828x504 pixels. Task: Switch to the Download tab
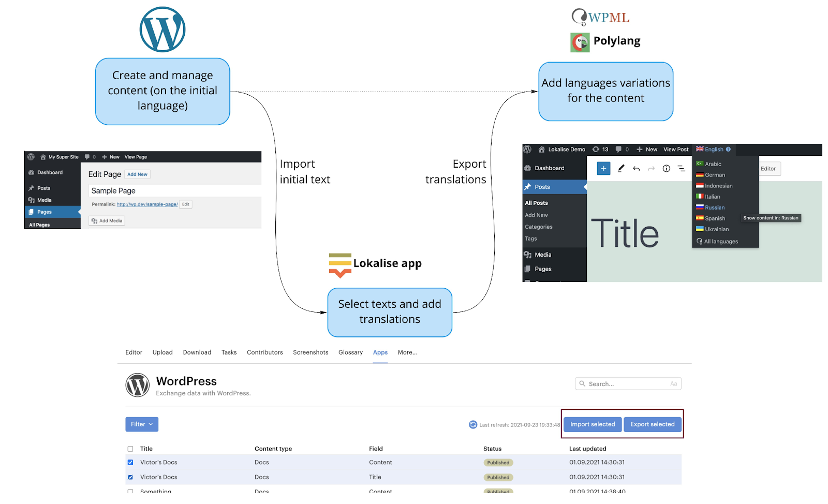[197, 352]
